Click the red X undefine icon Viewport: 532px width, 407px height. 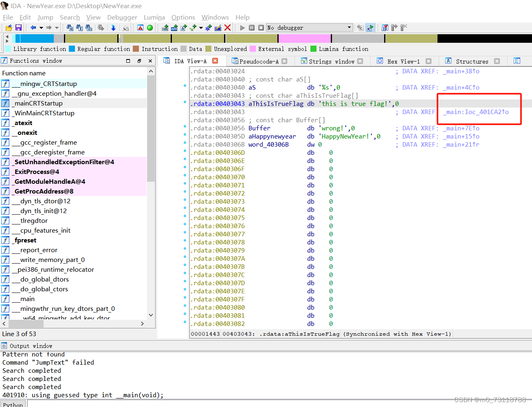tap(227, 28)
